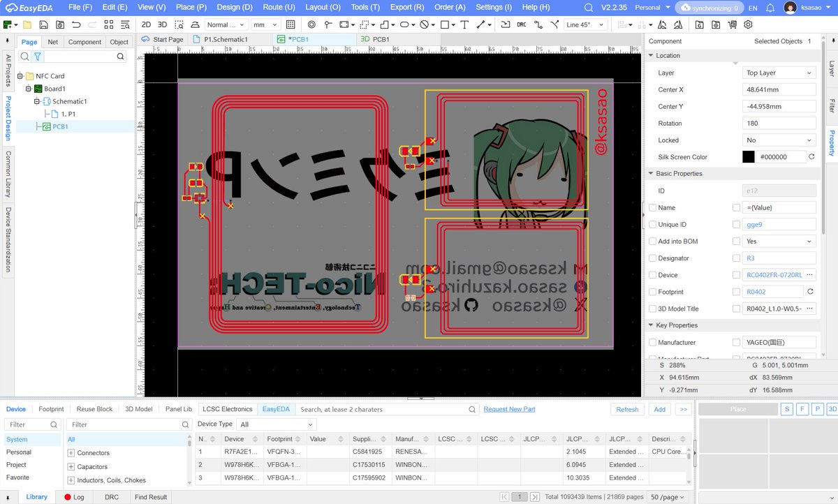The image size is (838, 504).
Task: Open the 50 /page pagination dropdown
Action: (669, 497)
